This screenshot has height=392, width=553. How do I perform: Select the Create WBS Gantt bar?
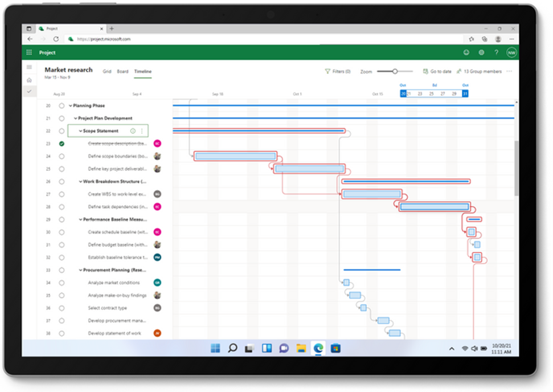tap(372, 194)
